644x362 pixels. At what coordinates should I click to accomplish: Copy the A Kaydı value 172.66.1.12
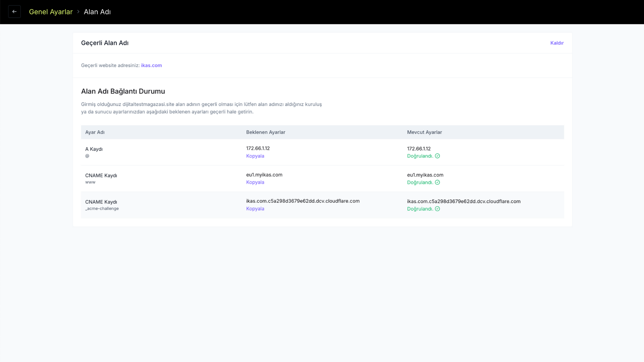tap(255, 156)
